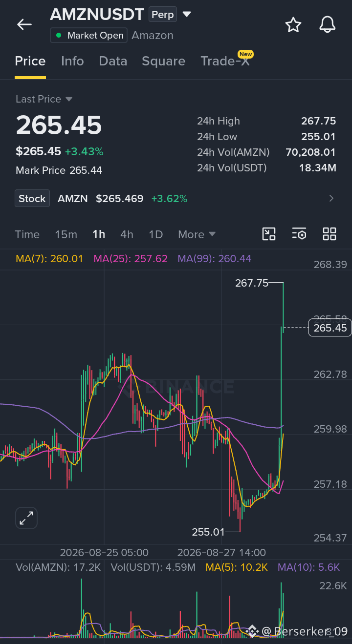Add AMZNUSDT to favorites with star icon
Screen dimensions: 352x644
coord(293,24)
